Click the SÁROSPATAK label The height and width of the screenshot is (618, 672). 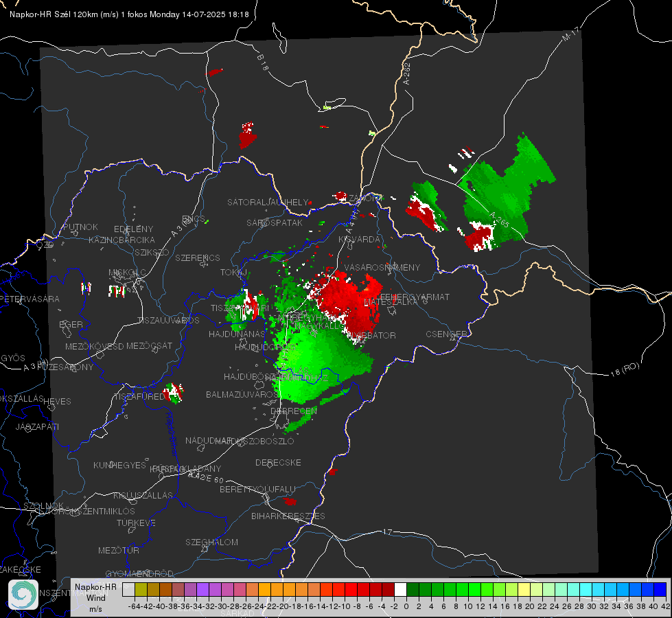pyautogui.click(x=275, y=222)
